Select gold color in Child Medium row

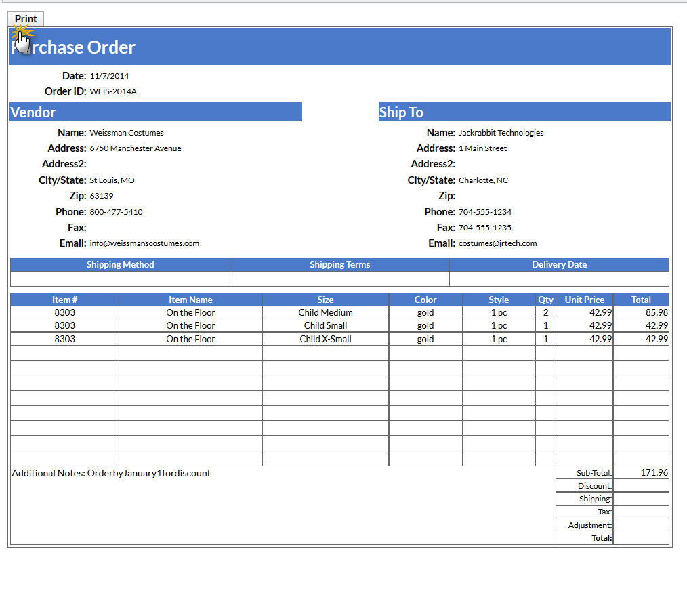pyautogui.click(x=425, y=313)
